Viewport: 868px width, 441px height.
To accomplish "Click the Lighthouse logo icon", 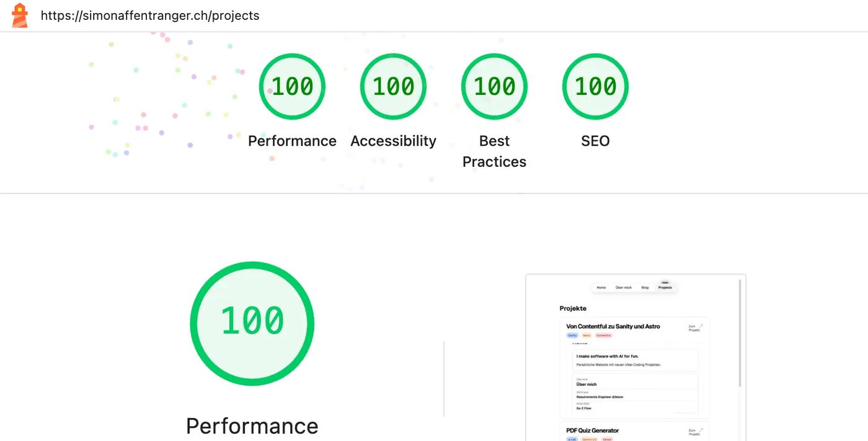I will 19,15.
